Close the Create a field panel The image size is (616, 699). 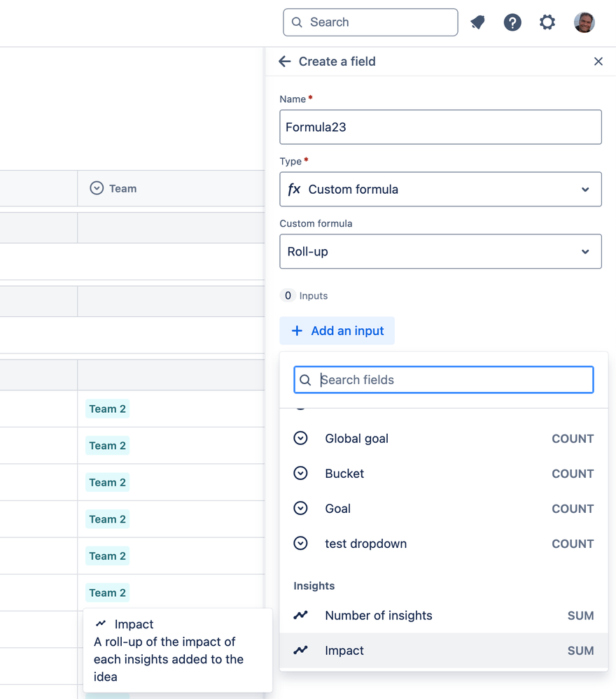pos(598,62)
